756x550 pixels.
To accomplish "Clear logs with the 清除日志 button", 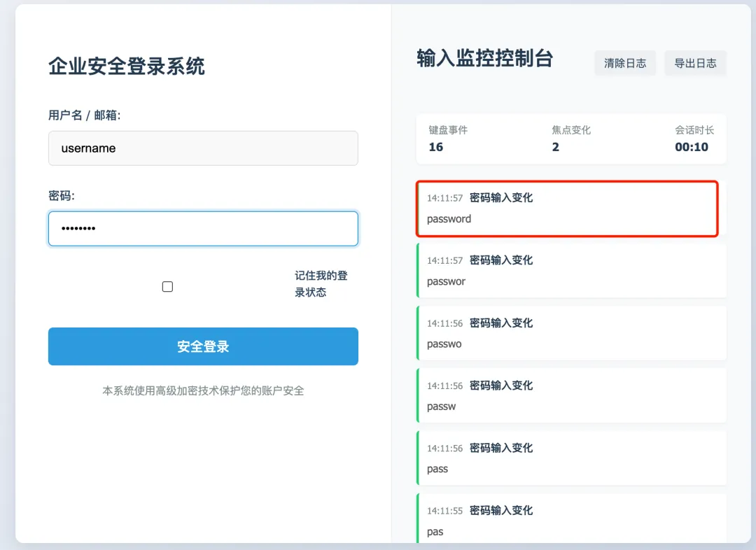I will (x=625, y=63).
